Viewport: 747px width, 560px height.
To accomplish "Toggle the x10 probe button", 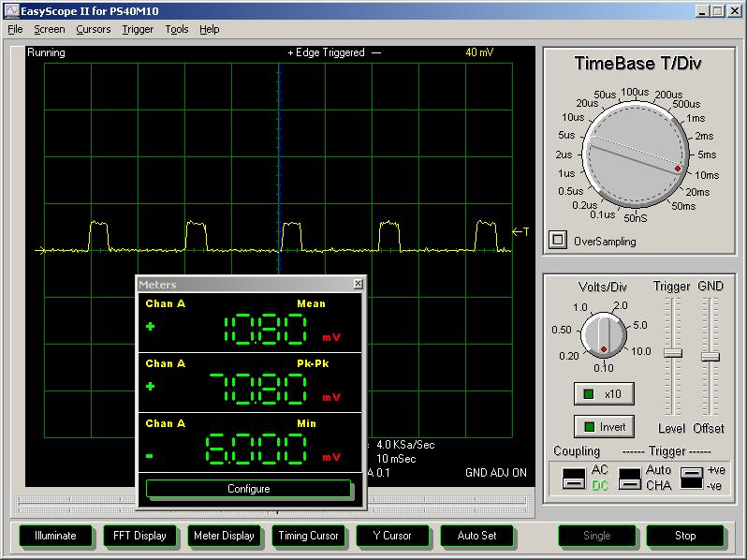I will pyautogui.click(x=604, y=393).
